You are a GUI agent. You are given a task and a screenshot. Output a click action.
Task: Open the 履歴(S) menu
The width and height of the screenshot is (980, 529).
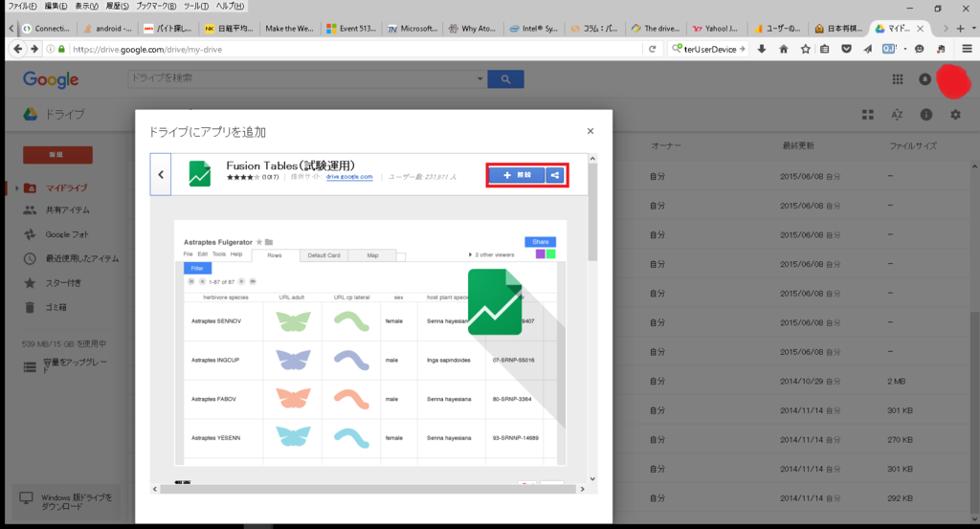pos(117,6)
